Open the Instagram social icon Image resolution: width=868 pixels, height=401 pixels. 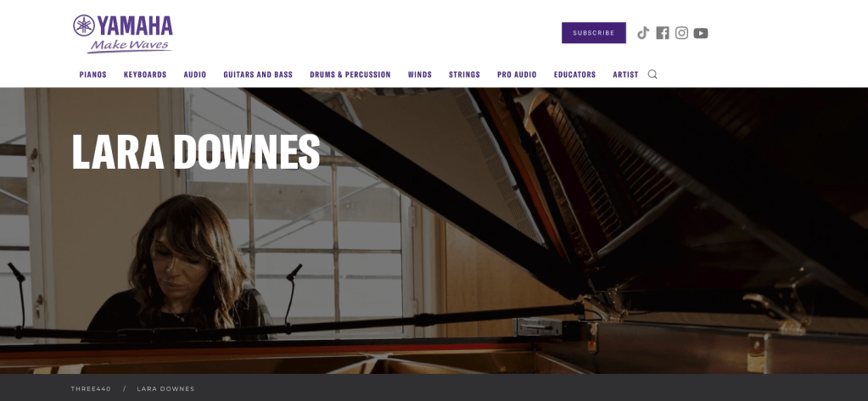682,33
